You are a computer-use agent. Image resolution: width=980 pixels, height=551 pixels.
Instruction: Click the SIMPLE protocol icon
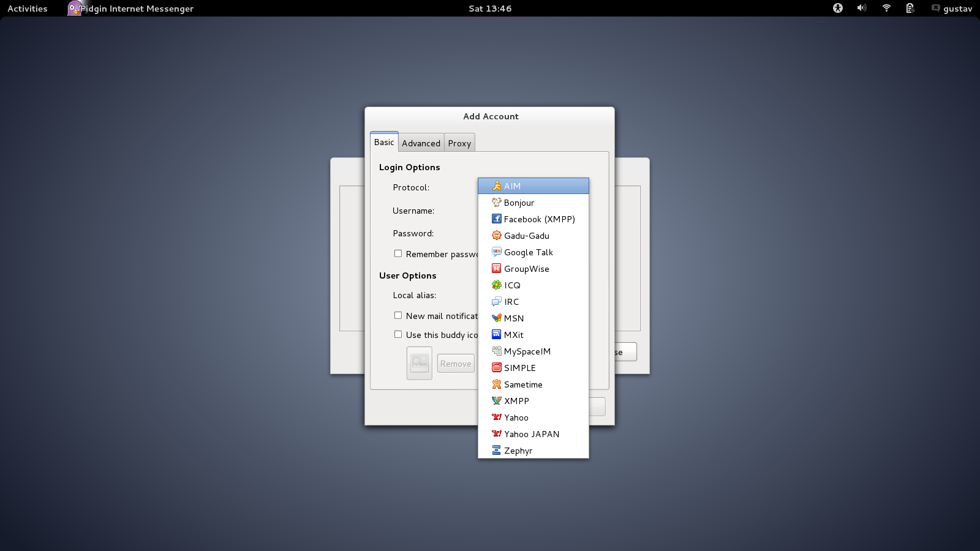tap(497, 367)
